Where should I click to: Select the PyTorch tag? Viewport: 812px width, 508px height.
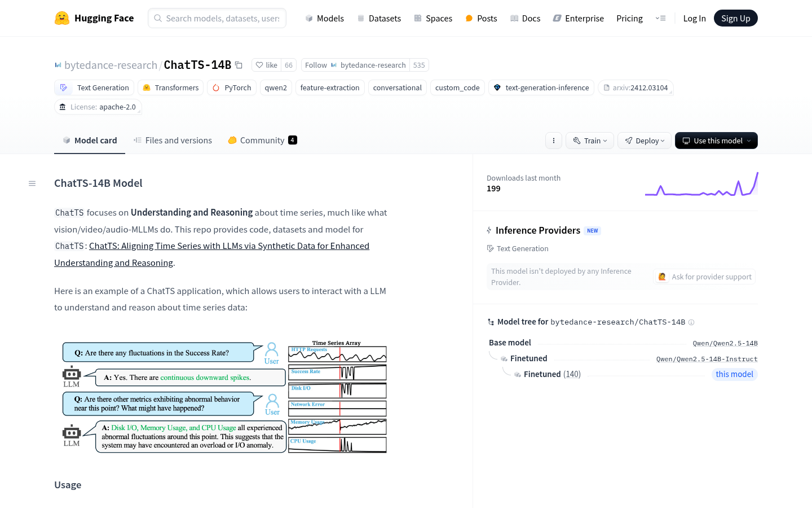coord(232,87)
